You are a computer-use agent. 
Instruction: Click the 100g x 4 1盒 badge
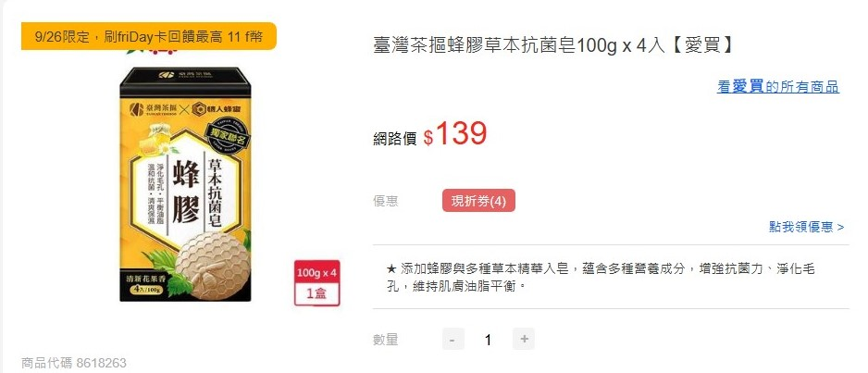tap(317, 283)
